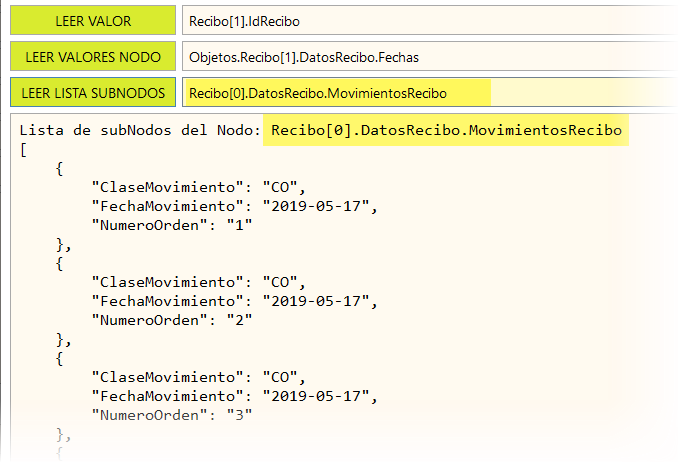The height and width of the screenshot is (463, 679).
Task: Click the Objetos.Recibo[1].DatosRecibo.Fechas text field
Action: (x=428, y=57)
